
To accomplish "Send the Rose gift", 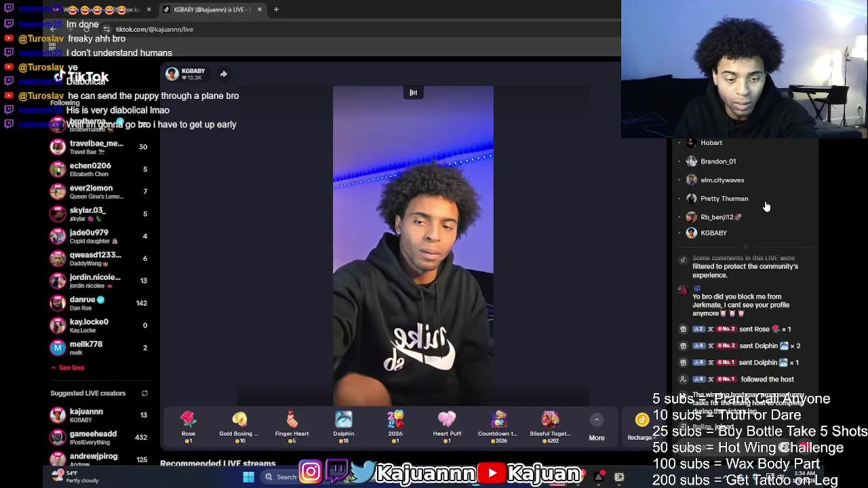I will pyautogui.click(x=188, y=427).
